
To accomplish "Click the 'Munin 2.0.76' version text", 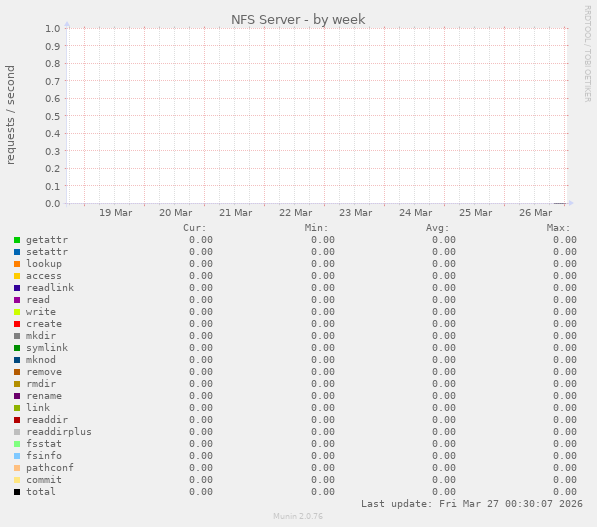I will pos(298,516).
